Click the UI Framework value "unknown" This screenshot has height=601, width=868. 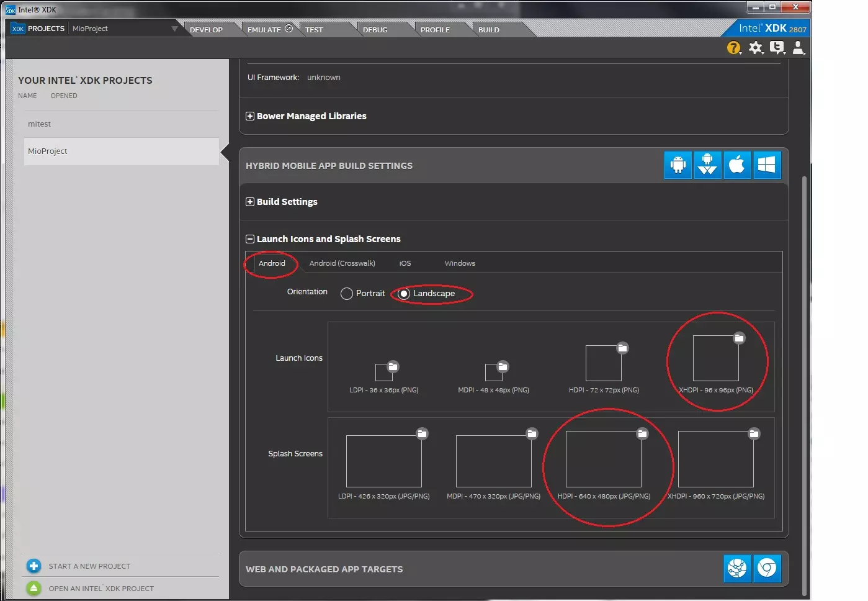point(324,78)
